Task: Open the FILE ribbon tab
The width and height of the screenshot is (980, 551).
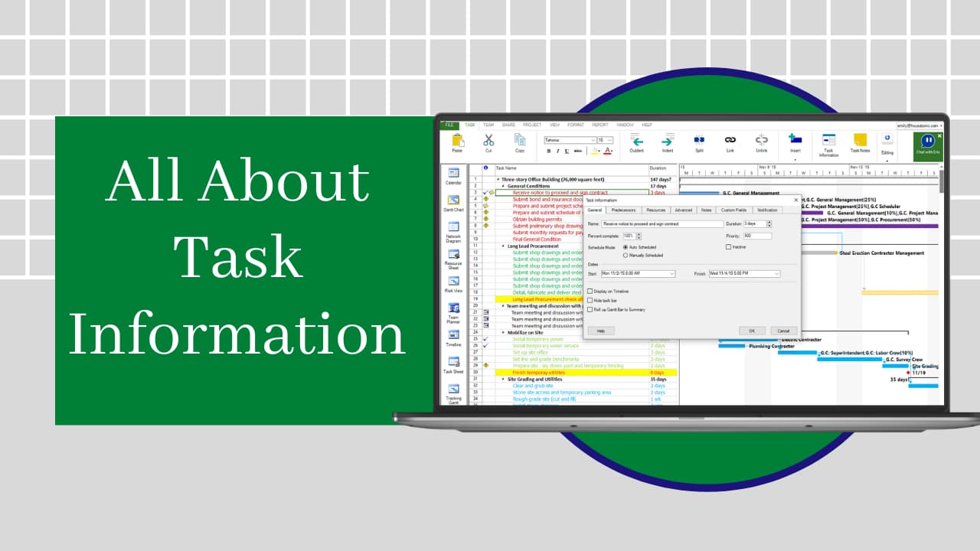Action: [x=449, y=125]
